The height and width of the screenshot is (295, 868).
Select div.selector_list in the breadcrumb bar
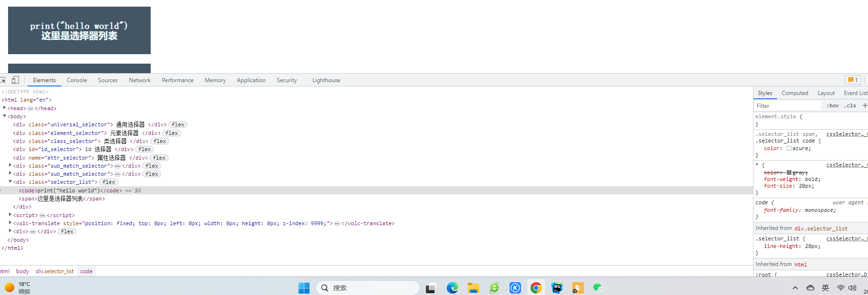pos(55,271)
